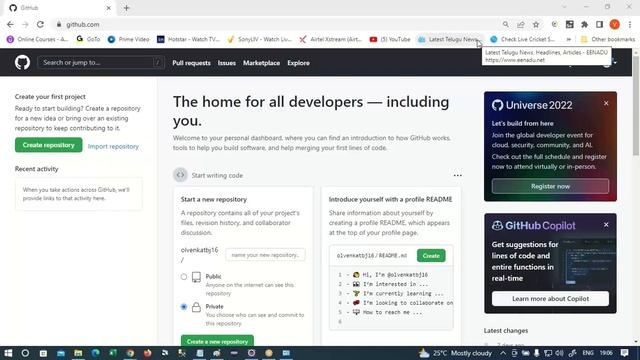Open the SonyLIV bookmark
The height and width of the screenshot is (360, 640).
[260, 39]
